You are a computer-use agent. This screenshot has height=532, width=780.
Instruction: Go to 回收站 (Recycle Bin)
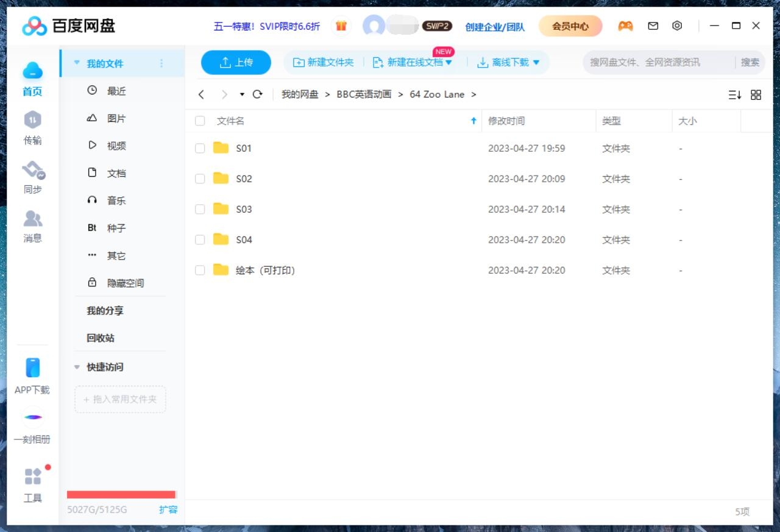click(99, 338)
